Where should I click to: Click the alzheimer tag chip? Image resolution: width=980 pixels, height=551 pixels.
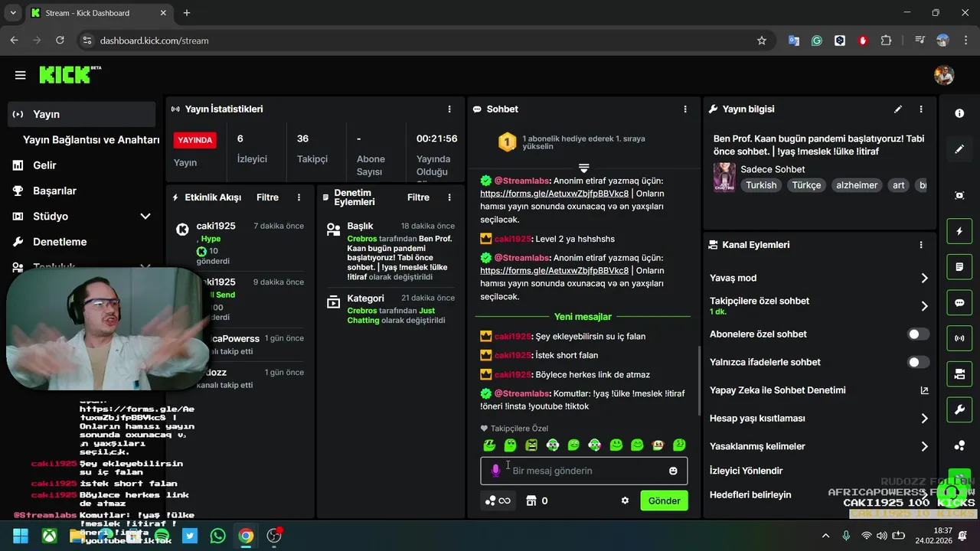point(857,185)
